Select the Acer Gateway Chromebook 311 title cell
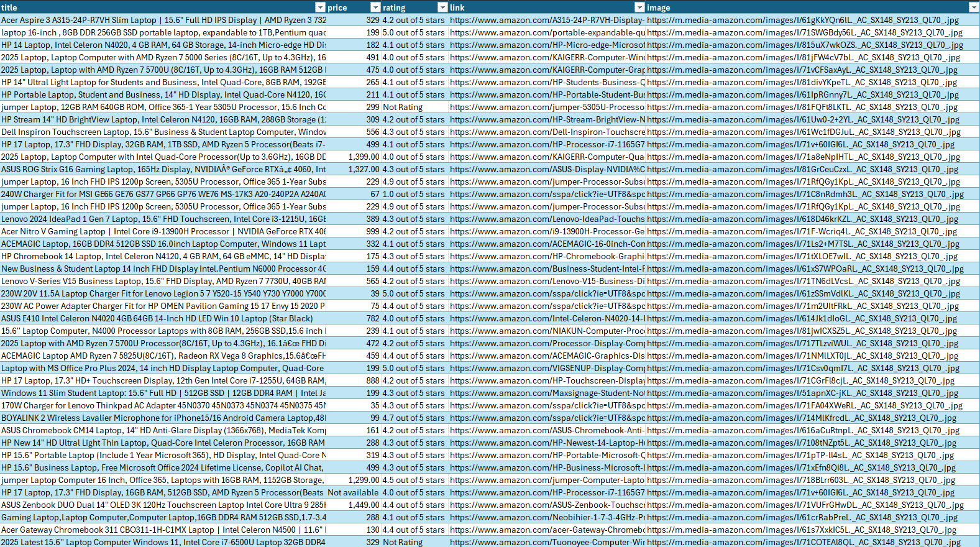The height and width of the screenshot is (547, 980). point(163,530)
